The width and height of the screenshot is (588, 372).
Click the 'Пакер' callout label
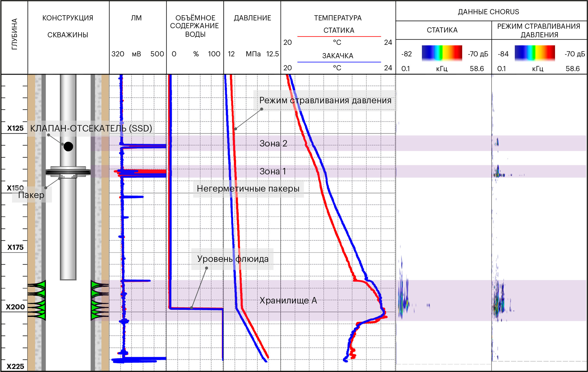tap(31, 195)
